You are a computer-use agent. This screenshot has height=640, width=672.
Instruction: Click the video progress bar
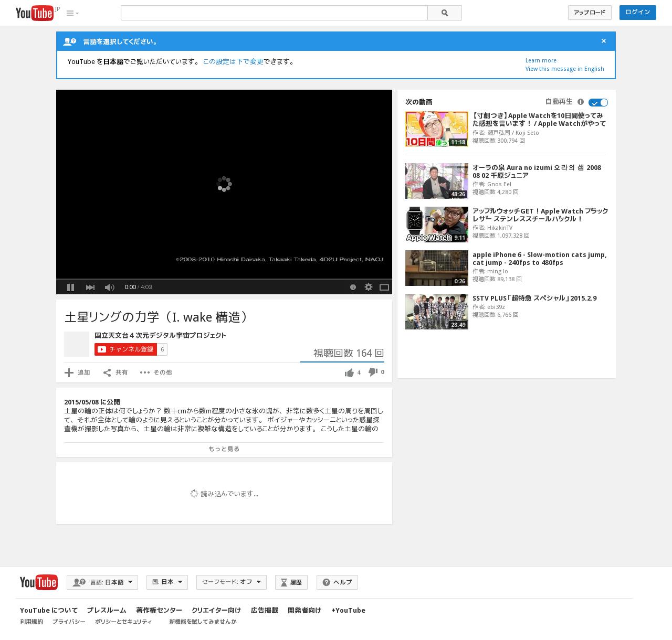pyautogui.click(x=224, y=279)
